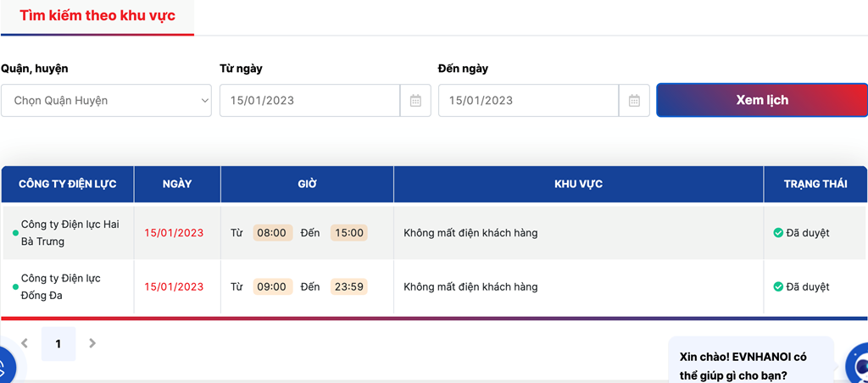Select the Công ty Điện lực Đống Đa row

point(434,286)
